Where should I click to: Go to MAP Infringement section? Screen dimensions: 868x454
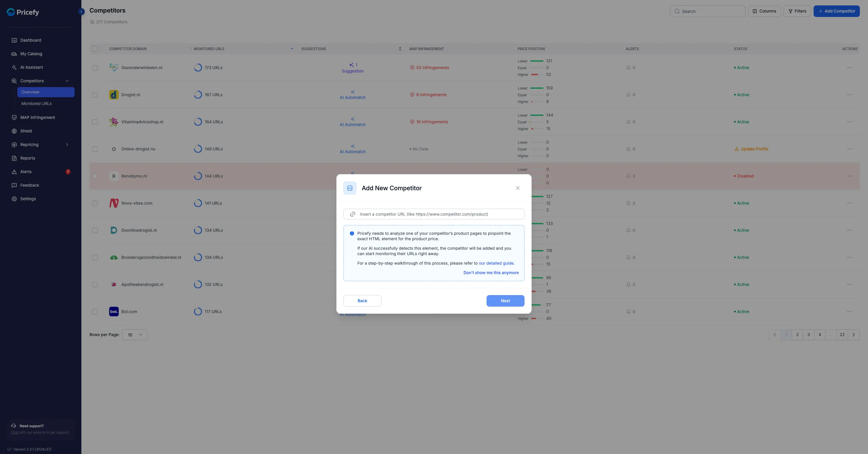(x=37, y=118)
